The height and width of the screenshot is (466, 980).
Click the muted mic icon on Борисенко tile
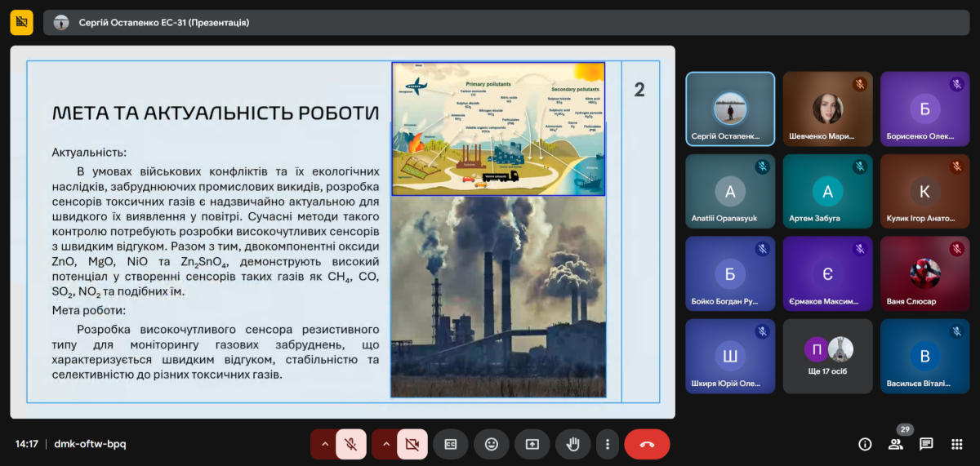tap(957, 84)
